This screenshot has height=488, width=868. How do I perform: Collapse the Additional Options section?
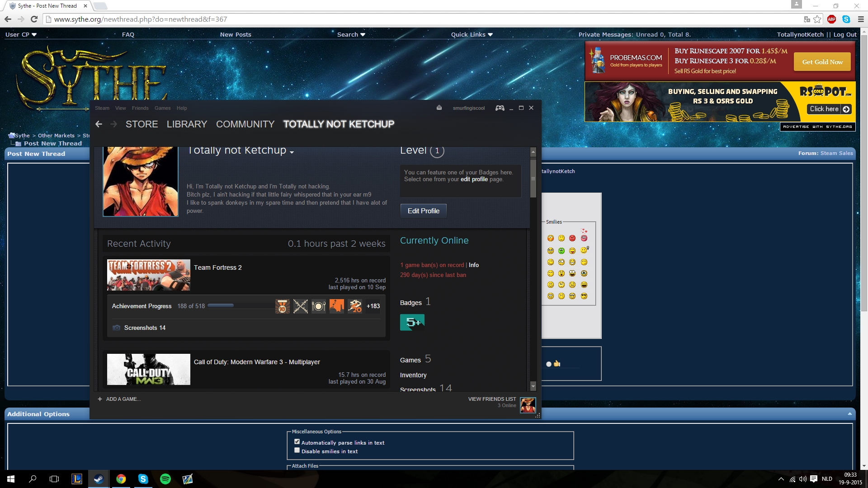(849, 414)
